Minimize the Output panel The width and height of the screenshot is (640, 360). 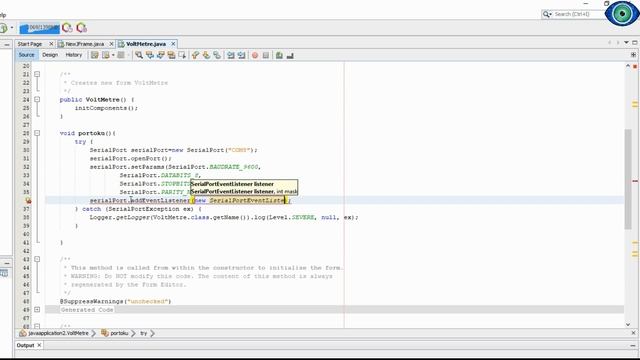(x=633, y=345)
